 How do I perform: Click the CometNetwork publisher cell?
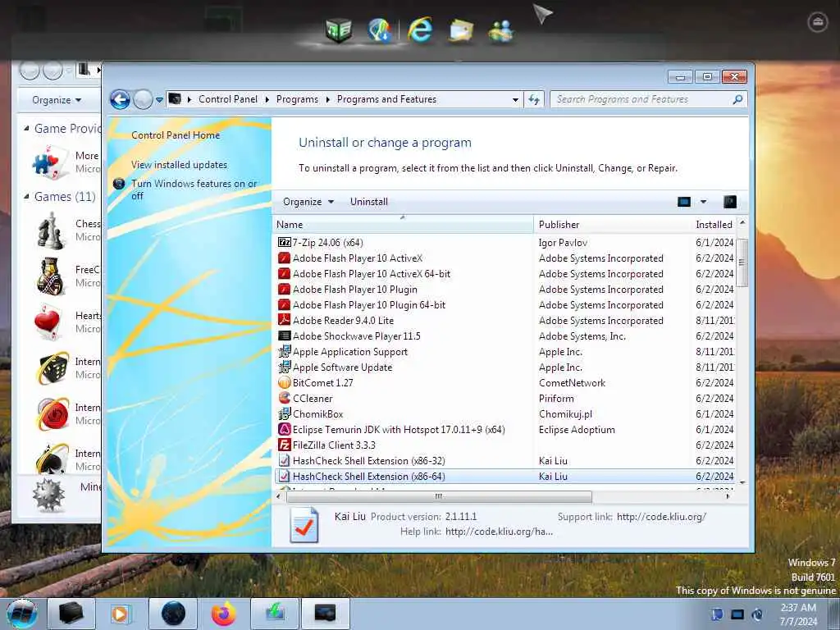click(572, 383)
